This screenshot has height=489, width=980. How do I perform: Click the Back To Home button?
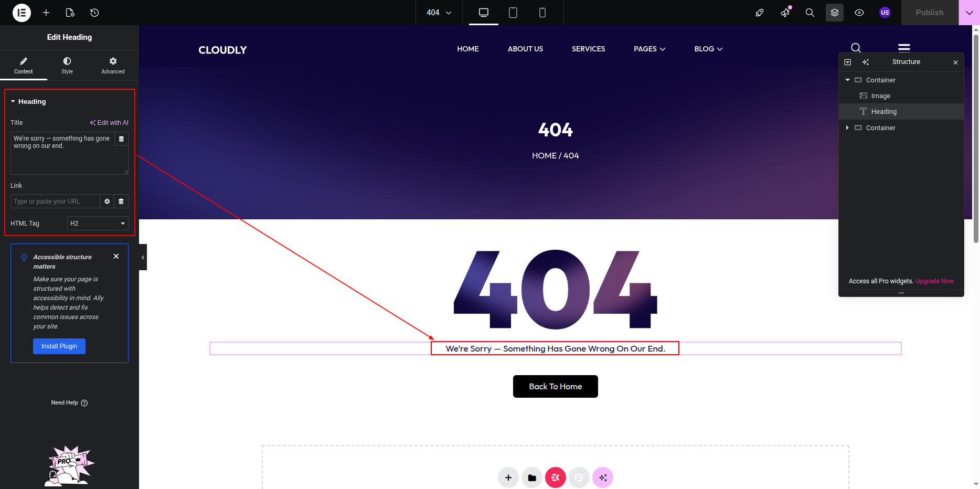[556, 387]
